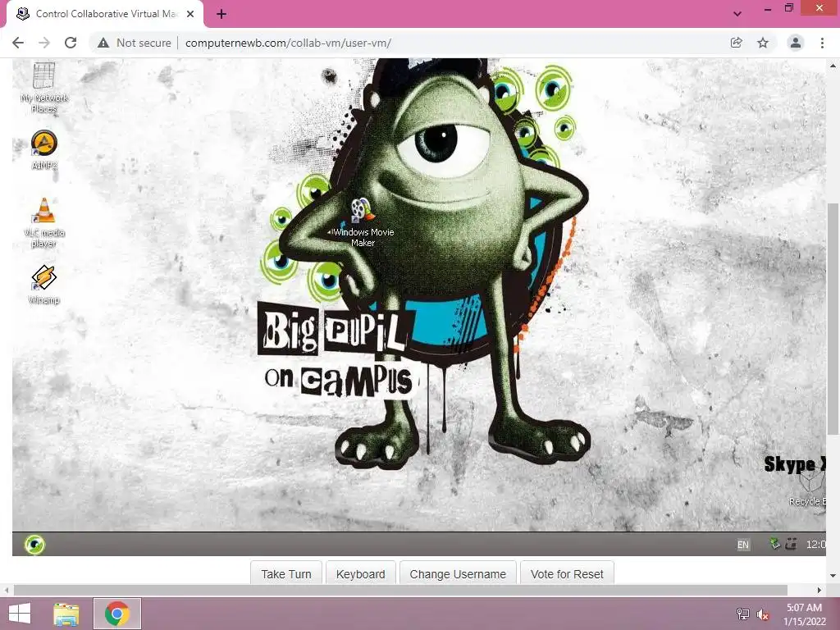Open VLC media player desktop icon
Viewport: 840px width, 630px height.
point(44,223)
